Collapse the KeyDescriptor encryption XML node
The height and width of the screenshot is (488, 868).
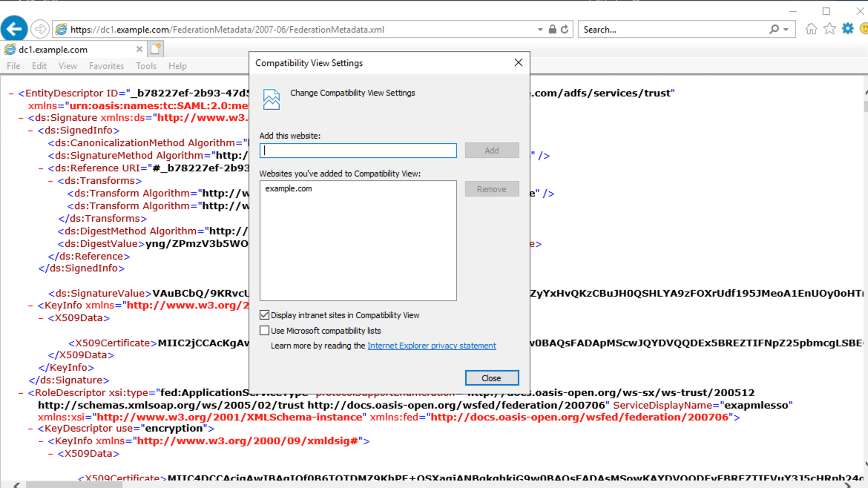[31, 428]
